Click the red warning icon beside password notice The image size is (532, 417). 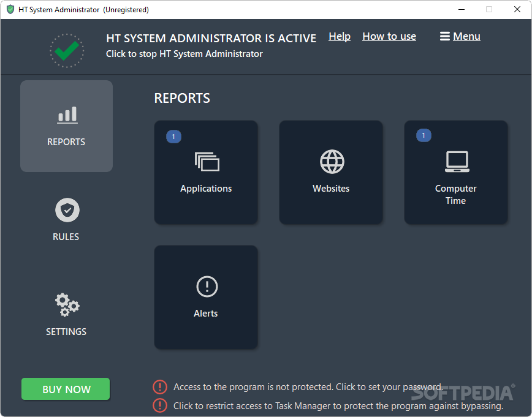pyautogui.click(x=160, y=387)
